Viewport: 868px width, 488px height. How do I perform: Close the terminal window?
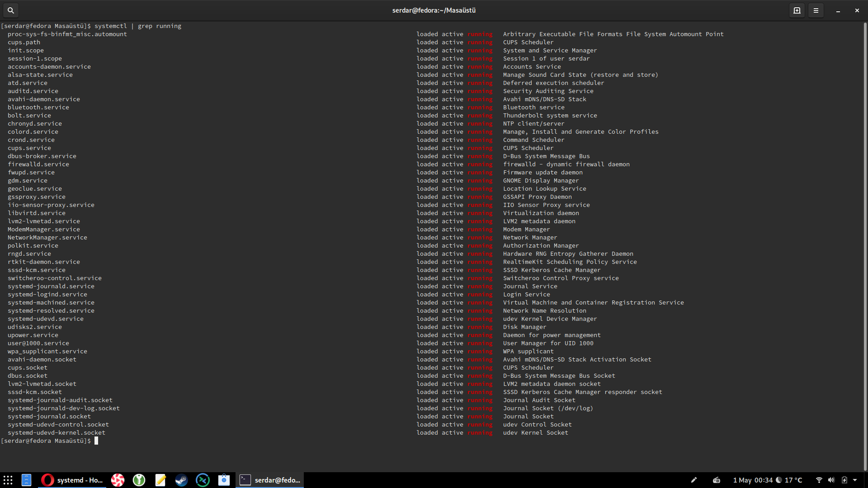pyautogui.click(x=857, y=10)
